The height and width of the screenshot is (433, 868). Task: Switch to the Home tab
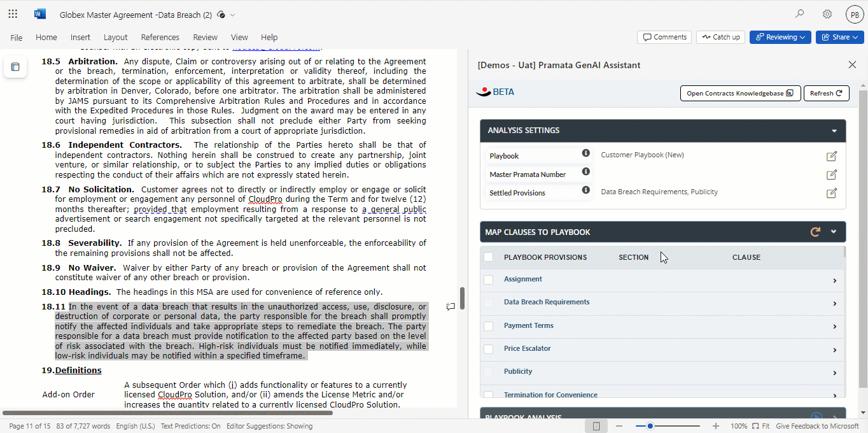(46, 37)
